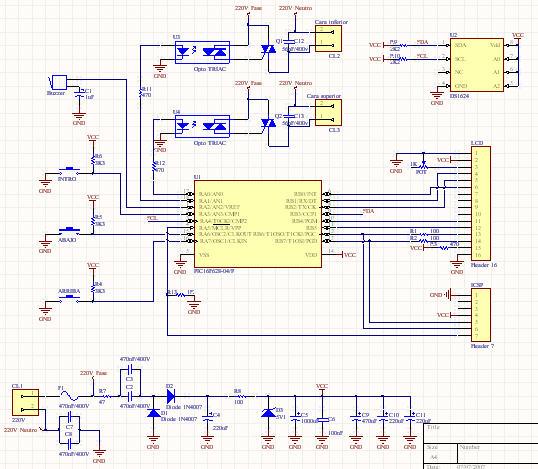The height and width of the screenshot is (469, 538).
Task: Click the Buzzer component symbol
Action: (59, 83)
